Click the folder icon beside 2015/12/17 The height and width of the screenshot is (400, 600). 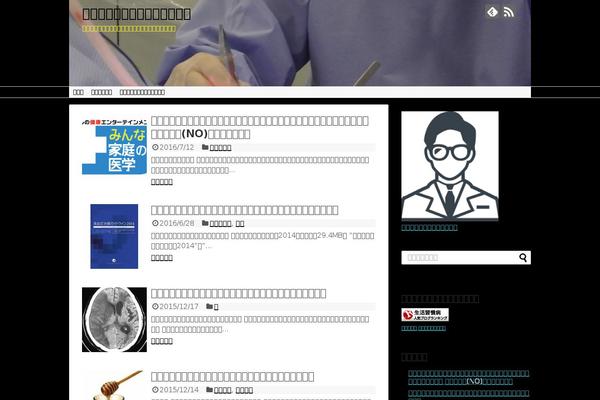[209, 306]
